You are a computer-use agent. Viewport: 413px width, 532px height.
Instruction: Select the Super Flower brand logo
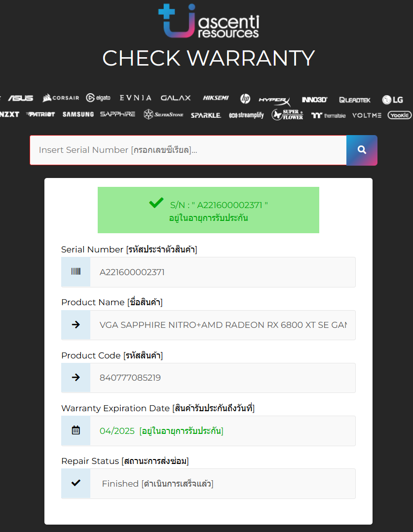click(x=287, y=115)
